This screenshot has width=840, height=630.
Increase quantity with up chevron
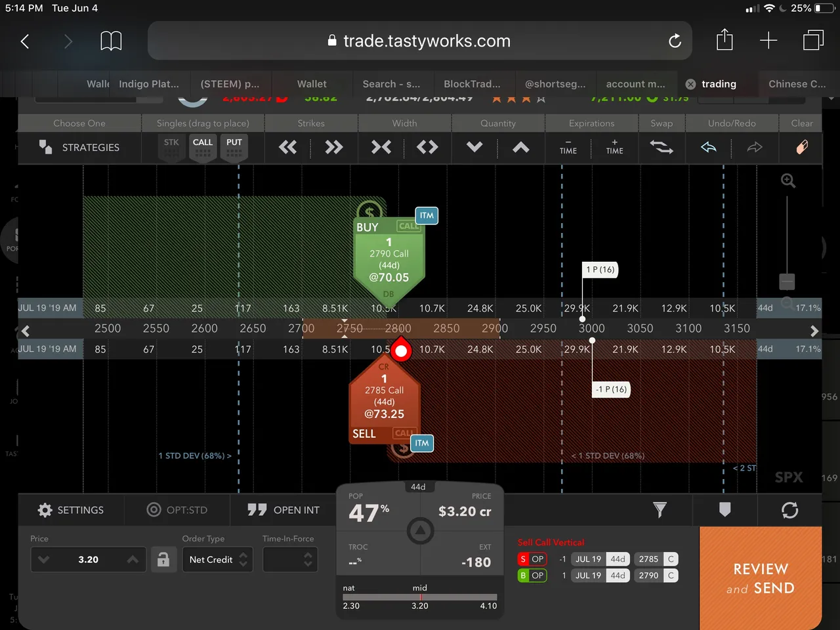[521, 147]
